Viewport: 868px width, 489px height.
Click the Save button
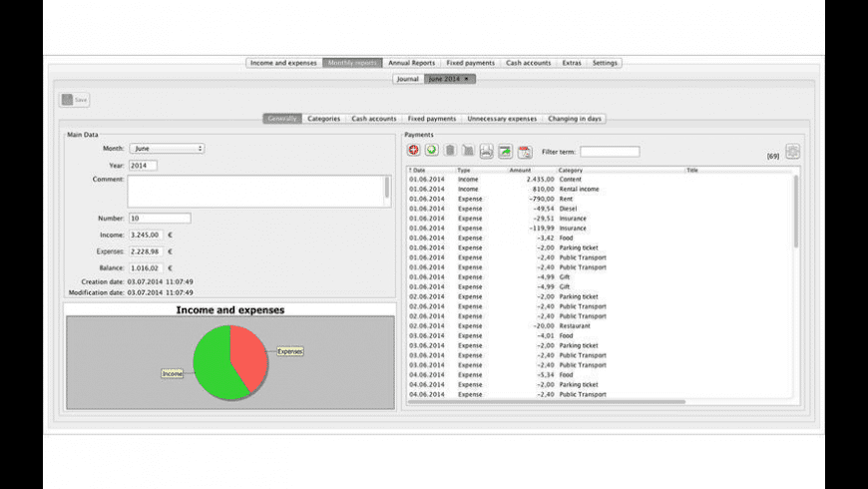75,100
